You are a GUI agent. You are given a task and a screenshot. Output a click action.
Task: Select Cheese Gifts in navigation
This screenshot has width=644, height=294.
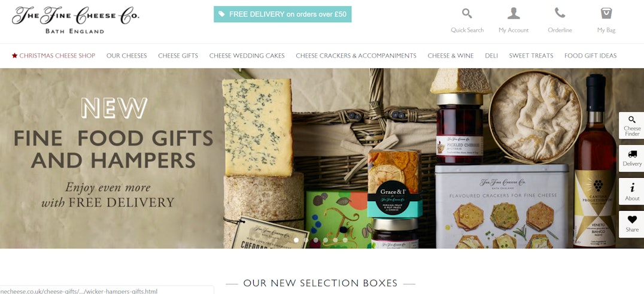[x=178, y=56]
